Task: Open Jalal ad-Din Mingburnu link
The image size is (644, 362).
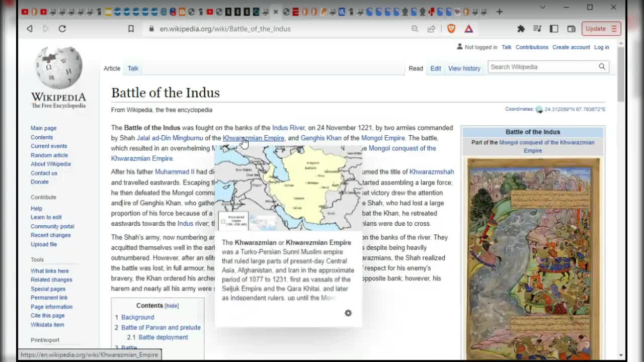Action: pos(170,138)
